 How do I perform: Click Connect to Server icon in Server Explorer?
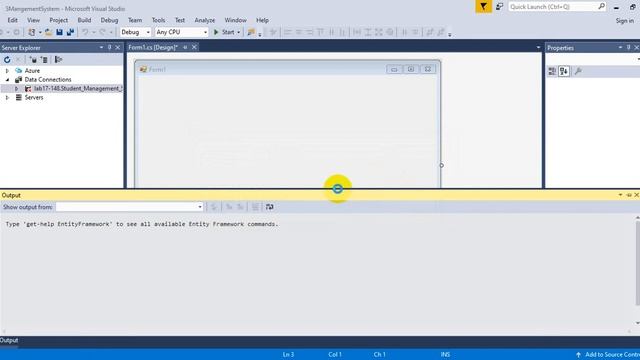(x=44, y=60)
